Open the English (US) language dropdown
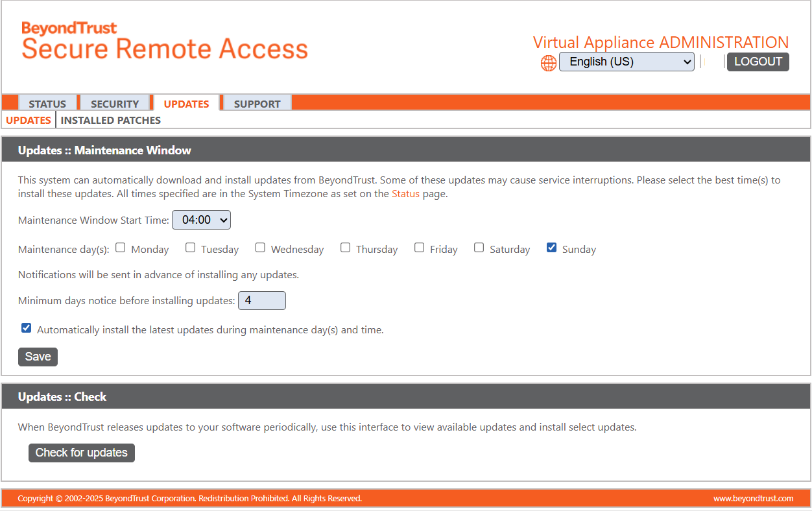The image size is (812, 511). (x=627, y=62)
